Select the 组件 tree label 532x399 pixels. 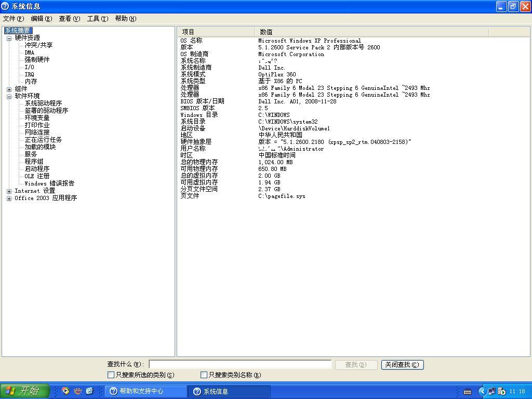(21, 89)
